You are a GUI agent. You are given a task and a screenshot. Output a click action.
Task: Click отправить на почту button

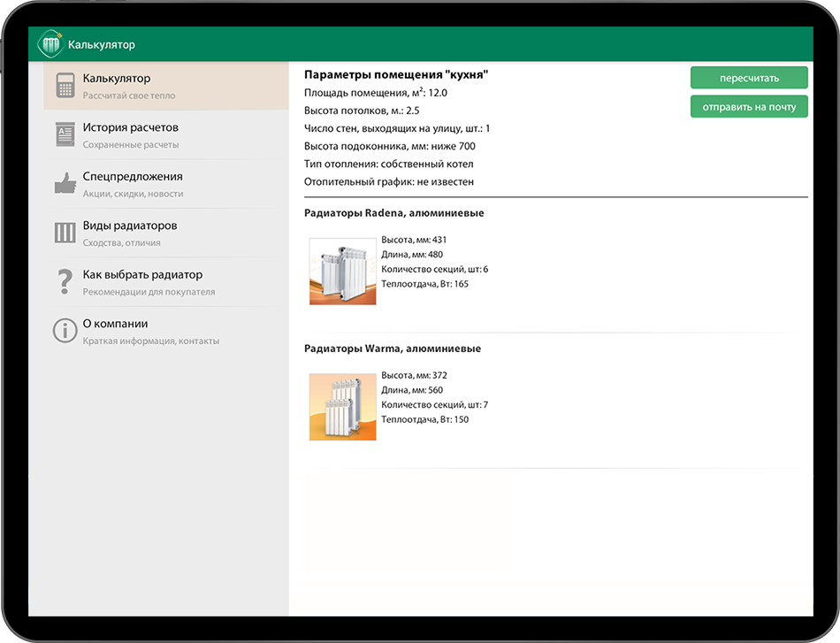click(x=749, y=107)
